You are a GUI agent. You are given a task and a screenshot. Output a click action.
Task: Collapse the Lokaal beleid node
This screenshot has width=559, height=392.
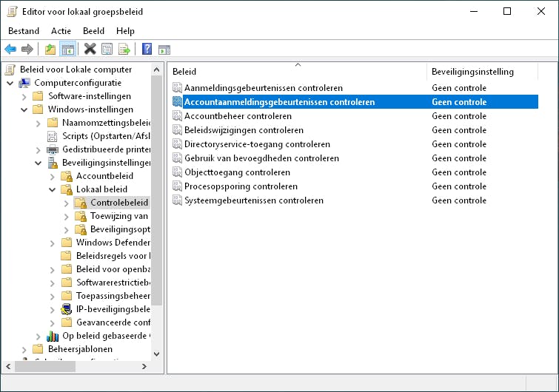[52, 190]
